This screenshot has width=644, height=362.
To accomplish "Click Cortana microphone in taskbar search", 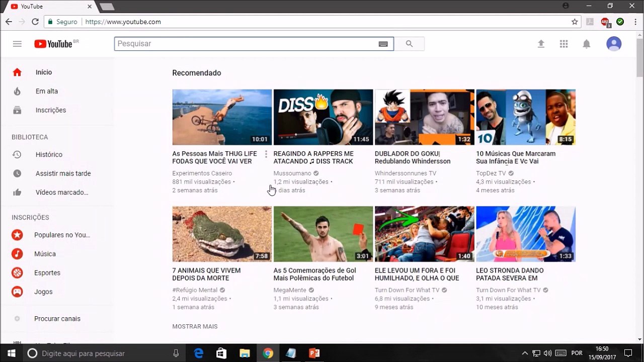I will click(176, 353).
